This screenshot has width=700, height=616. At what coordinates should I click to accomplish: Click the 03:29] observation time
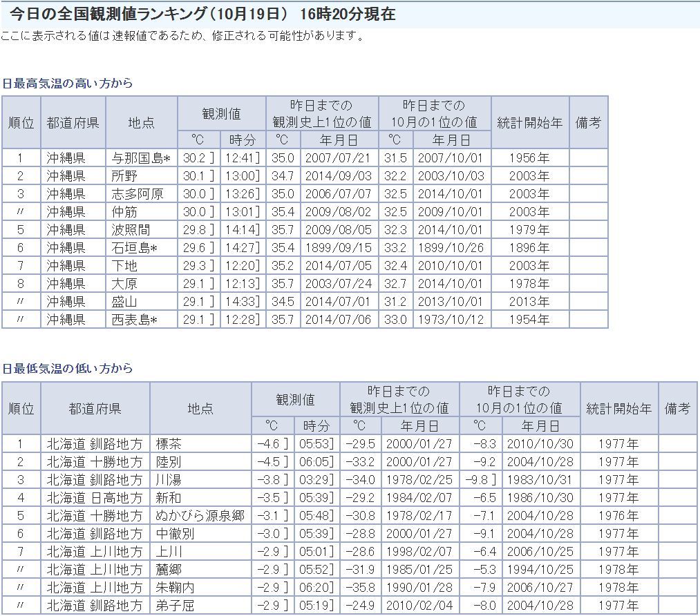coord(317,480)
